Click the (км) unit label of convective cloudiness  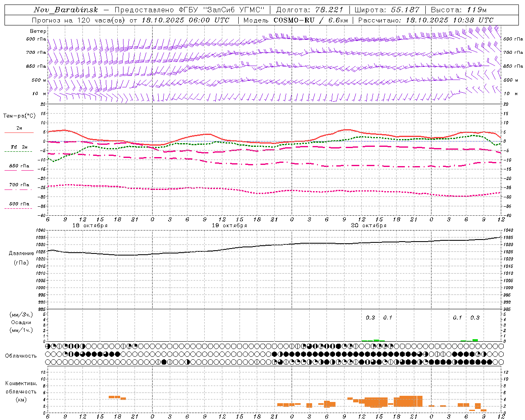[x=21, y=399]
